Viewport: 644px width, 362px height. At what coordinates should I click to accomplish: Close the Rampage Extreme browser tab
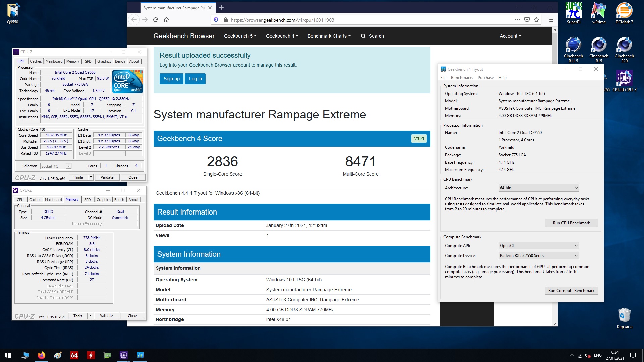click(210, 8)
